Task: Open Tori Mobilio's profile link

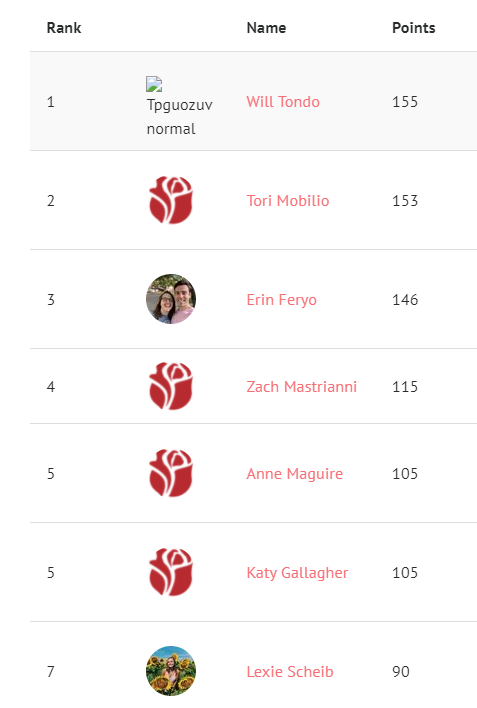Action: [288, 200]
